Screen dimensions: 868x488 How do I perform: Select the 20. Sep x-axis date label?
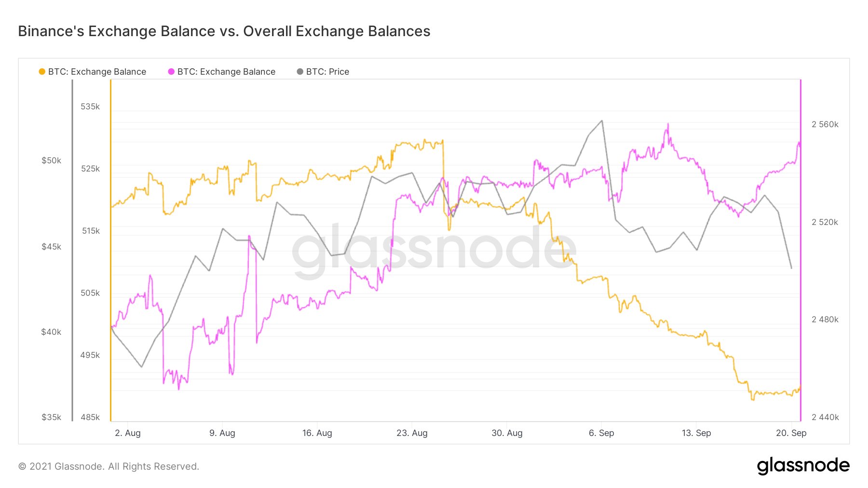tap(791, 433)
